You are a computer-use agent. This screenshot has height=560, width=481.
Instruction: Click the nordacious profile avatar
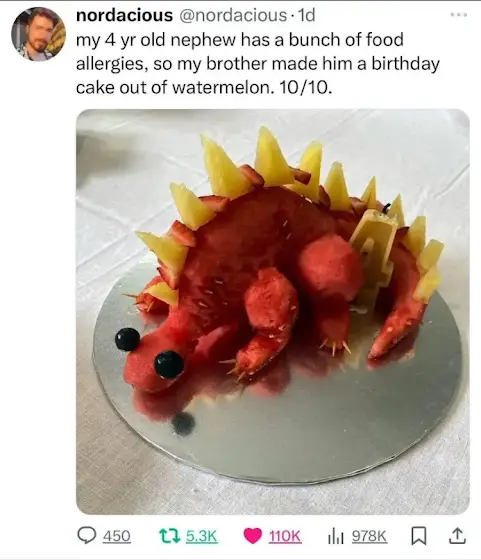point(38,34)
